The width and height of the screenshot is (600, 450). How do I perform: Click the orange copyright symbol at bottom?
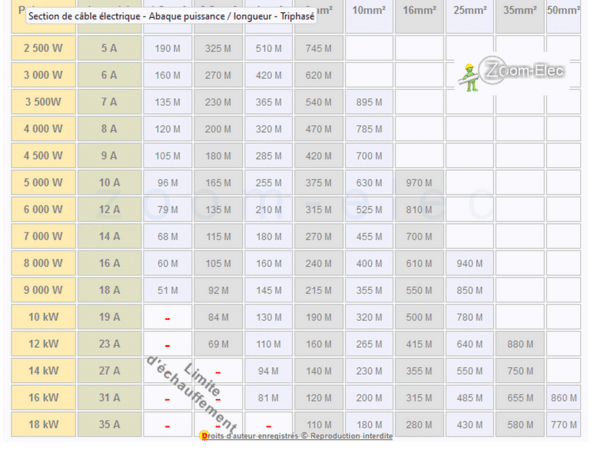pos(205,436)
